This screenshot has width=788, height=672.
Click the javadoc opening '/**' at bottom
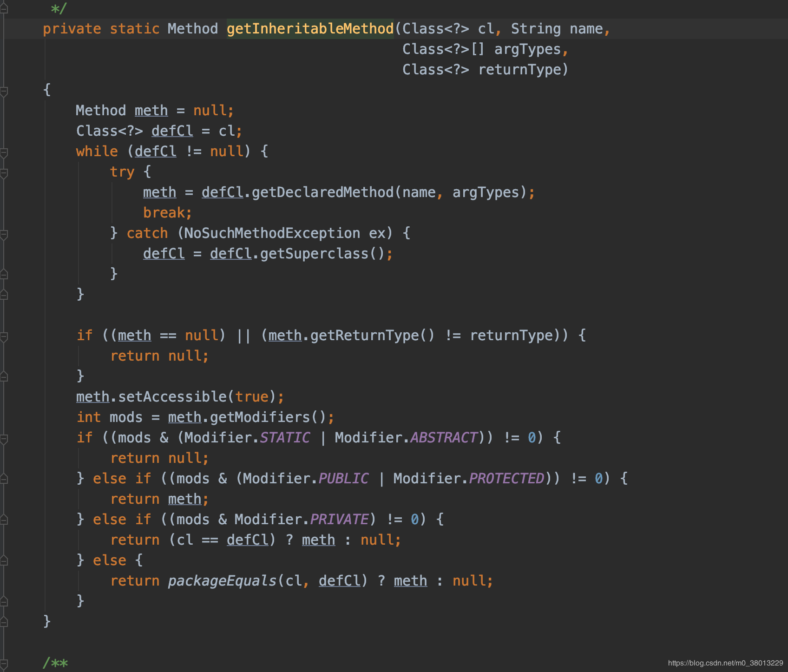55,663
